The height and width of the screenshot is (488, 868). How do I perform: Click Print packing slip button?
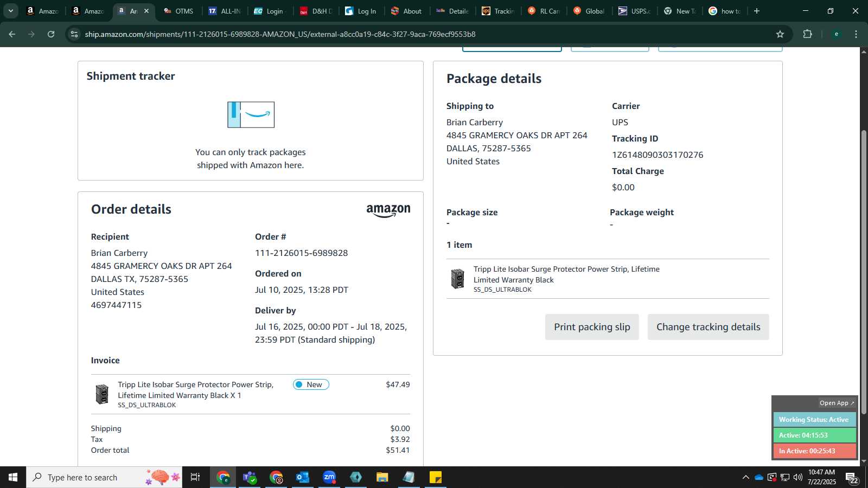(x=592, y=327)
